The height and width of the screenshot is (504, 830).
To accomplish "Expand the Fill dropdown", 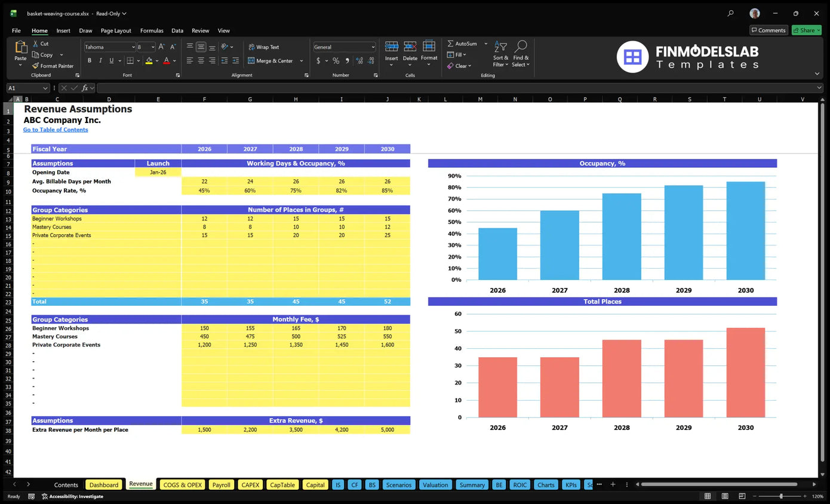I will tap(464, 54).
